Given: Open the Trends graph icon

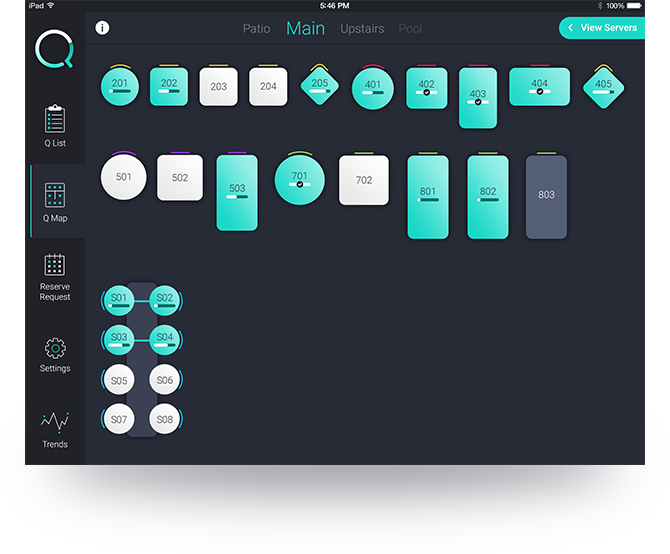Looking at the screenshot, I should 55,422.
